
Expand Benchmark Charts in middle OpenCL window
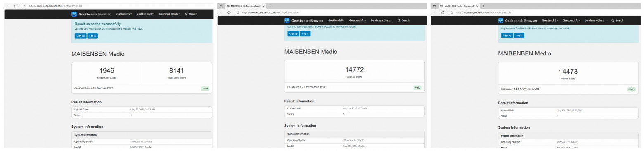pyautogui.click(x=382, y=20)
